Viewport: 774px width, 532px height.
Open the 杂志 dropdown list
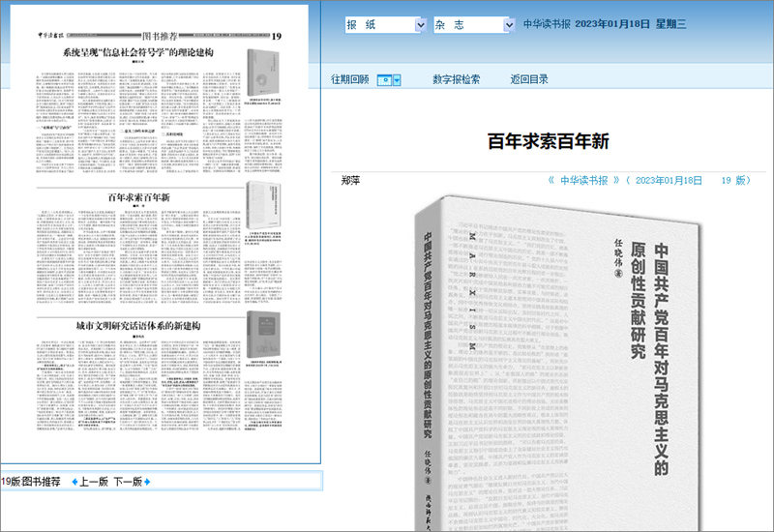(474, 25)
